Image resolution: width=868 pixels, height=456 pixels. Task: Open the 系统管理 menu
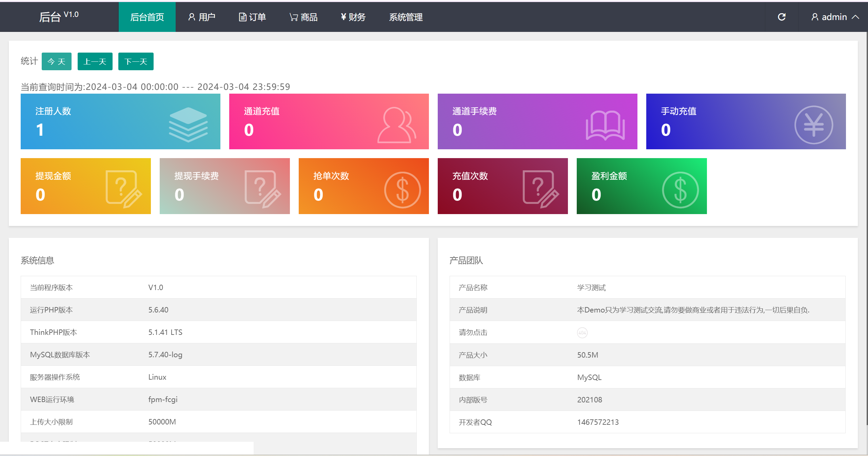point(406,17)
